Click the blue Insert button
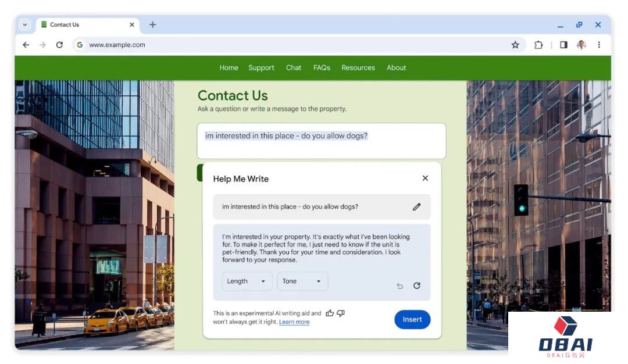 (412, 320)
